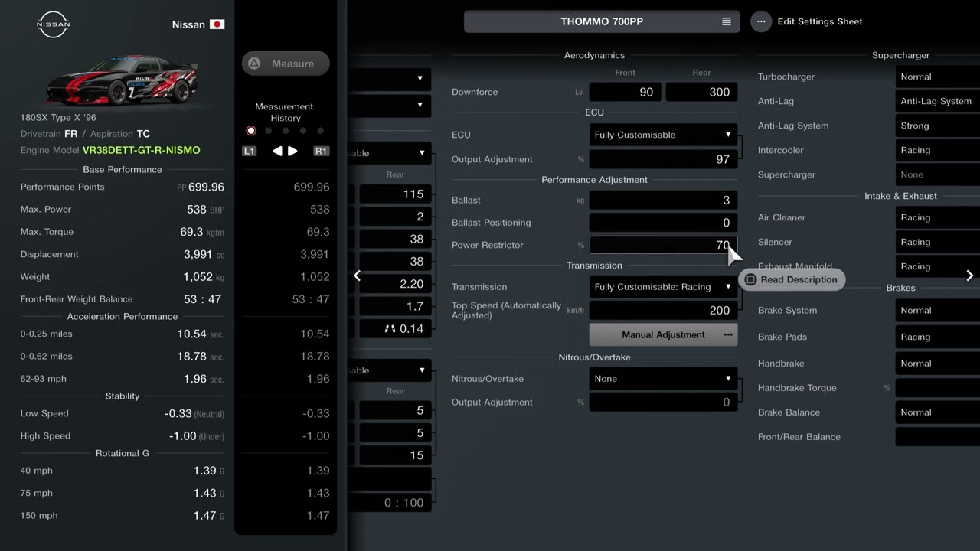This screenshot has height=551, width=980.
Task: Click the Max. Power 538 BHP value
Action: click(x=196, y=209)
